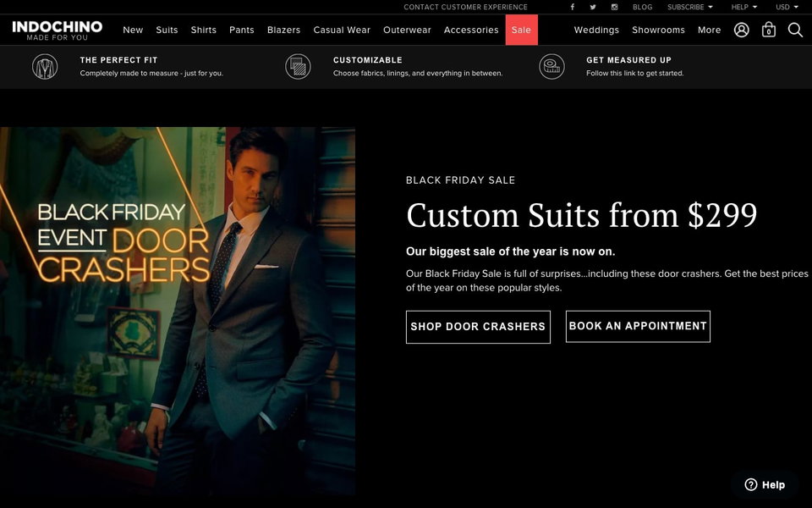
Task: Click the Indochino logo
Action: click(57, 30)
